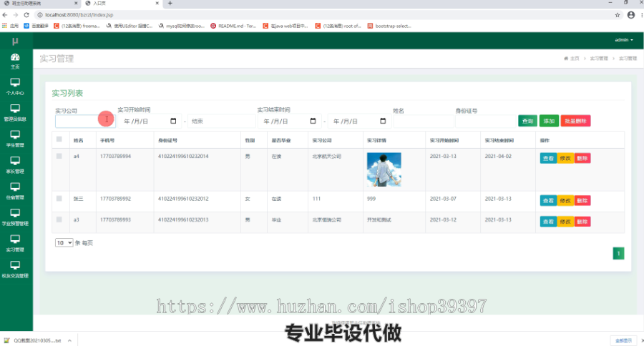Click the green 添加 button
644x346 pixels.
click(549, 121)
